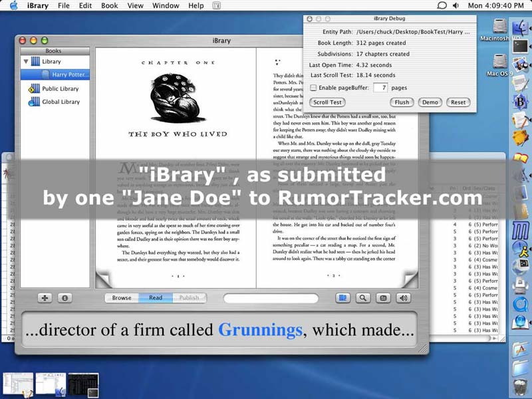Screen dimensions: 532x399
Task: Open the View menu
Action: click(135, 6)
